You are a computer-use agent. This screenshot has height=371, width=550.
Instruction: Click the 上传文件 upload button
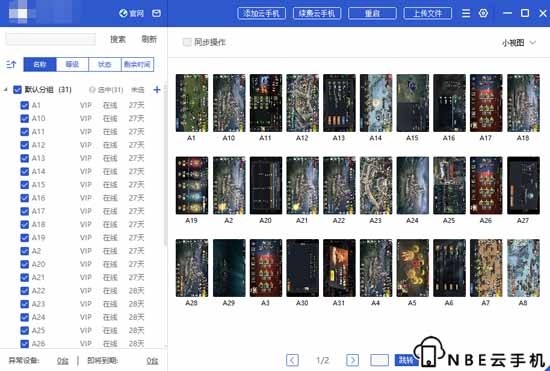coord(428,13)
